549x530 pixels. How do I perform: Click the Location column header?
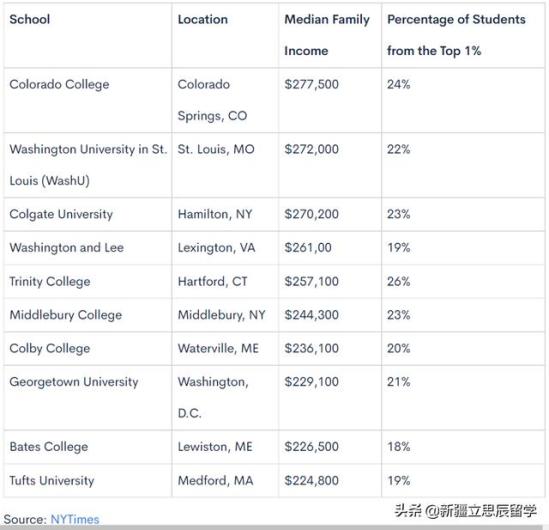(x=203, y=19)
